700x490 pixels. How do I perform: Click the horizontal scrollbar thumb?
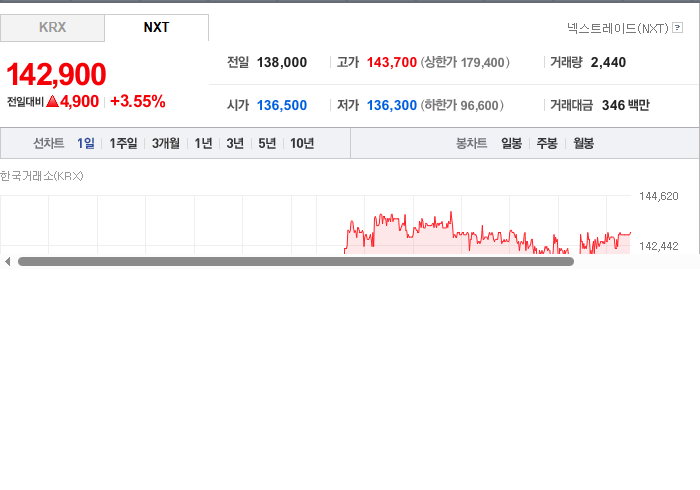click(296, 262)
